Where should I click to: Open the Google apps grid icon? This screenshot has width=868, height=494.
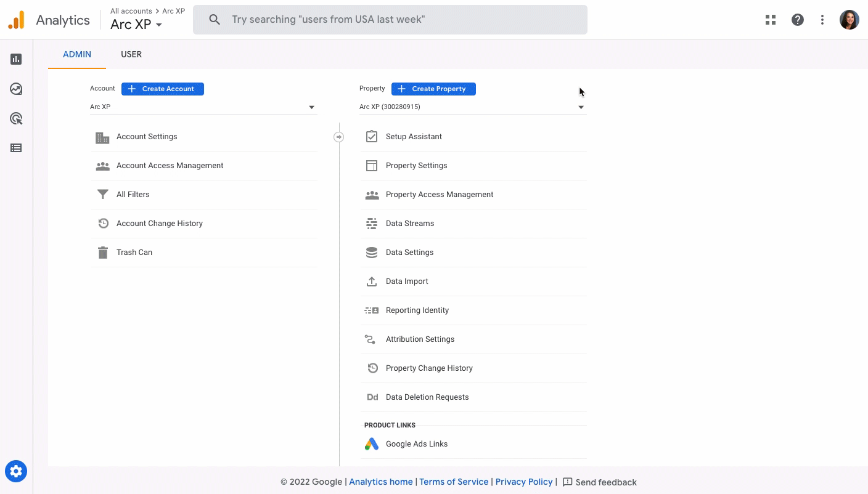click(x=771, y=20)
